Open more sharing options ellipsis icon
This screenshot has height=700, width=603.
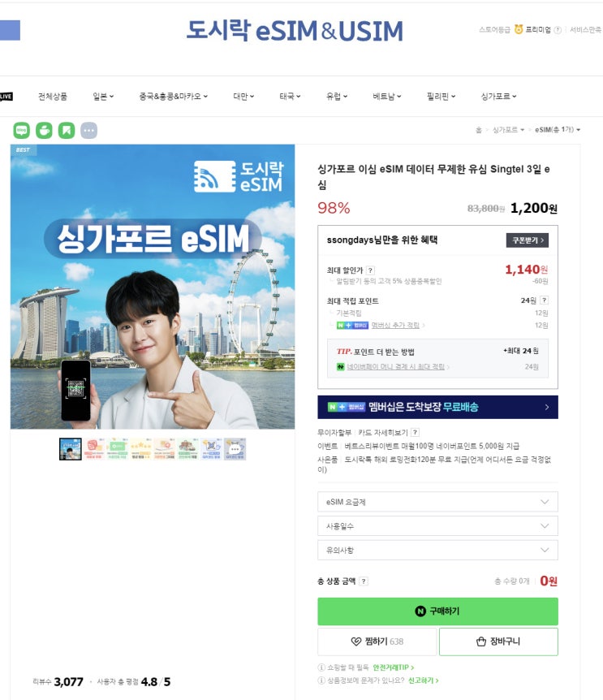88,131
